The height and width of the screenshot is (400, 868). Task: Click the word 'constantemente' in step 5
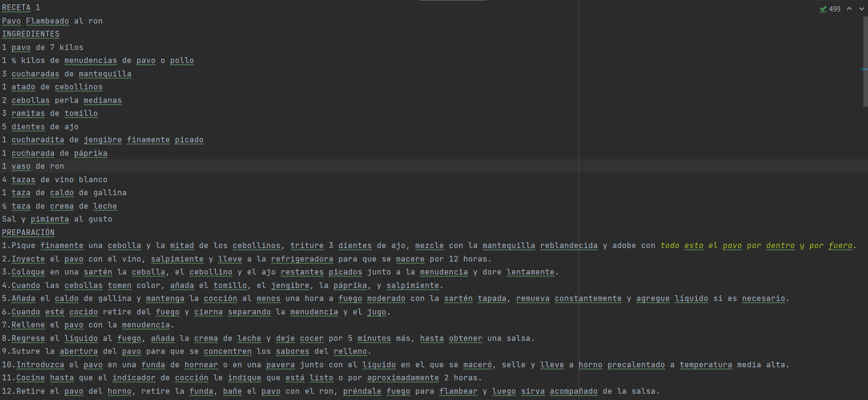point(588,299)
